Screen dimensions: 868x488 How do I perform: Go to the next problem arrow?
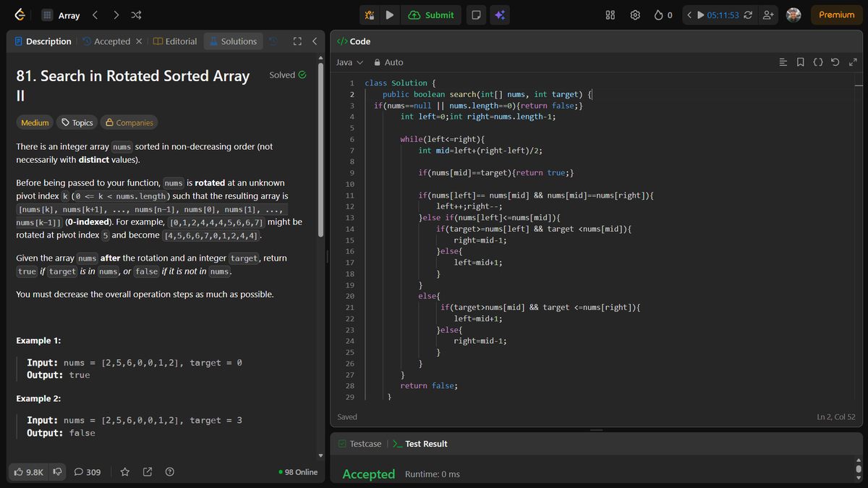[x=116, y=15]
